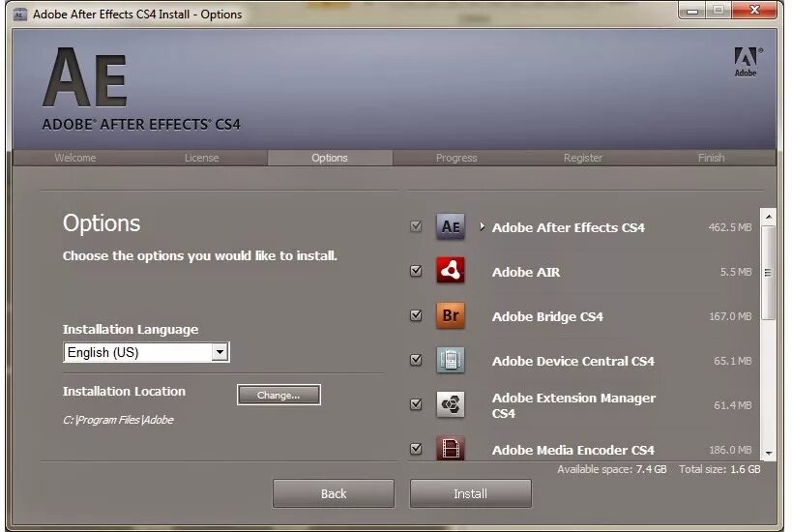Image resolution: width=792 pixels, height=532 pixels.
Task: Click the Install button
Action: click(470, 493)
